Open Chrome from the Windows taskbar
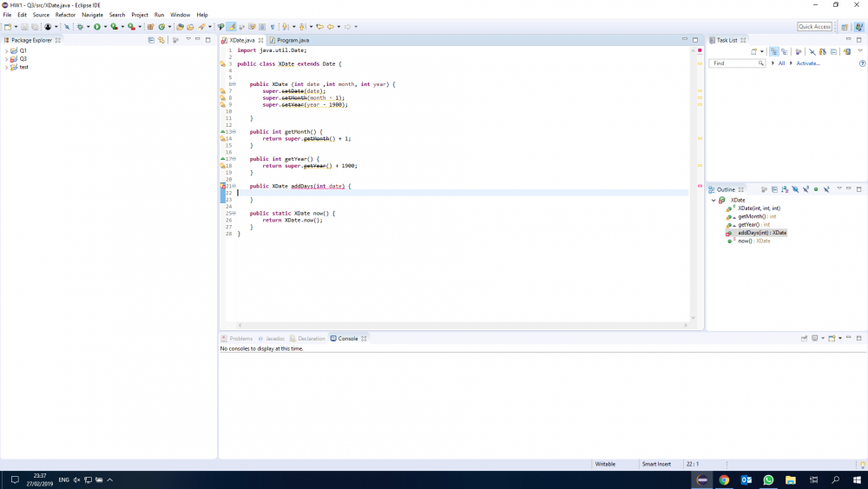This screenshot has height=489, width=868. click(724, 480)
